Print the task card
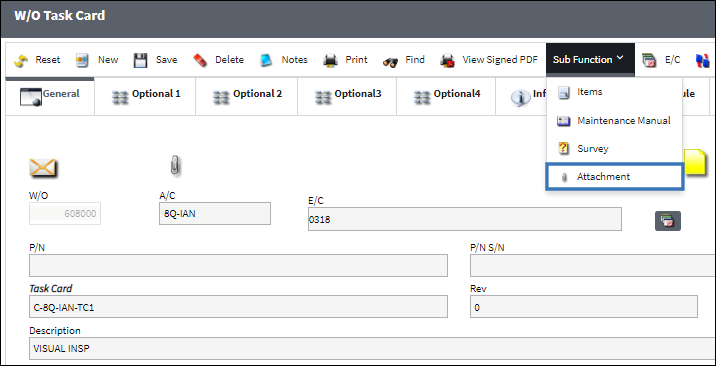The height and width of the screenshot is (366, 716). 345,60
